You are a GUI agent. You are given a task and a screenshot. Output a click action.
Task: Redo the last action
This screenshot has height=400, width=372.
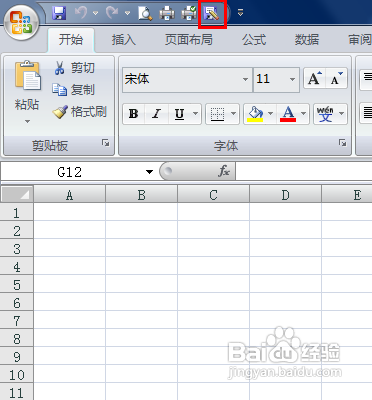tap(112, 13)
